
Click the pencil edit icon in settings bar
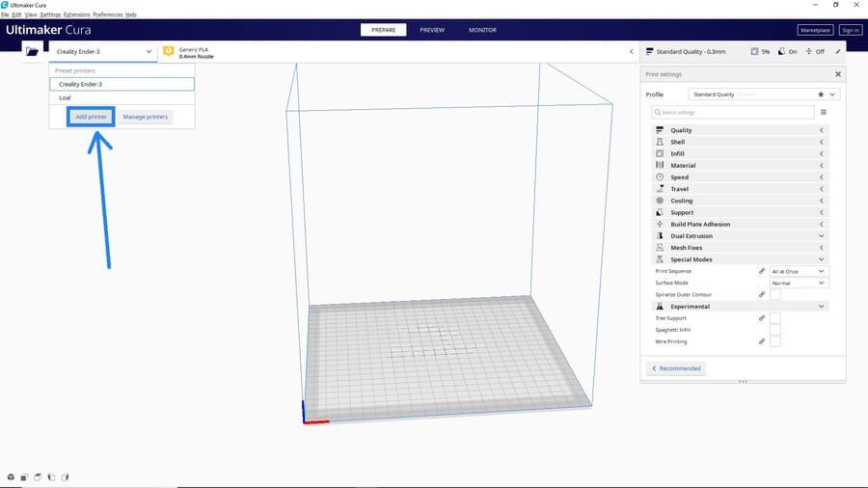tap(837, 51)
